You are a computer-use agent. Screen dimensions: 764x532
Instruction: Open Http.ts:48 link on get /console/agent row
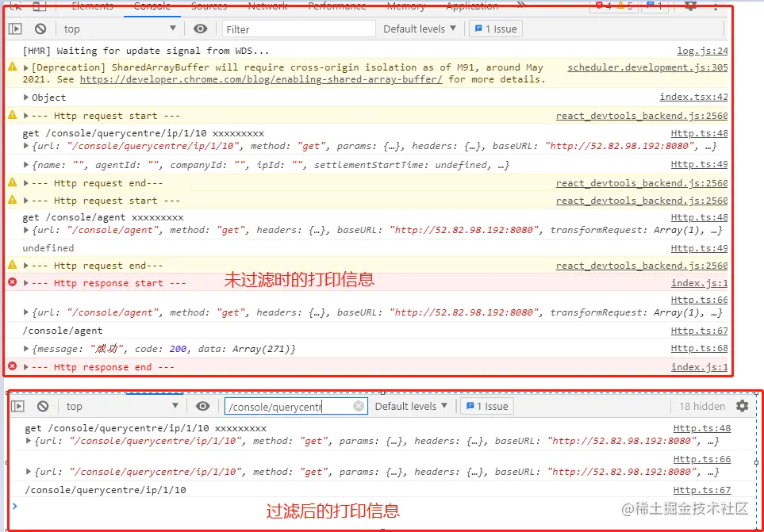click(x=699, y=217)
